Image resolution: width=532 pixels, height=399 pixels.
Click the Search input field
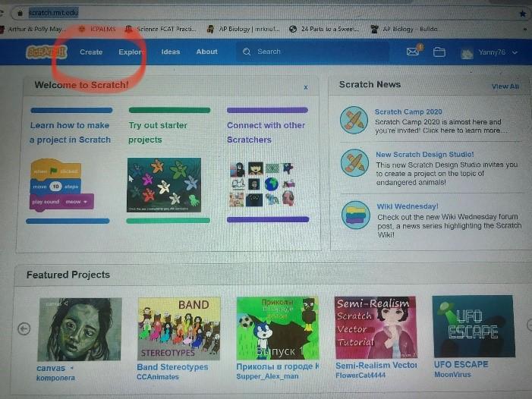pos(312,52)
